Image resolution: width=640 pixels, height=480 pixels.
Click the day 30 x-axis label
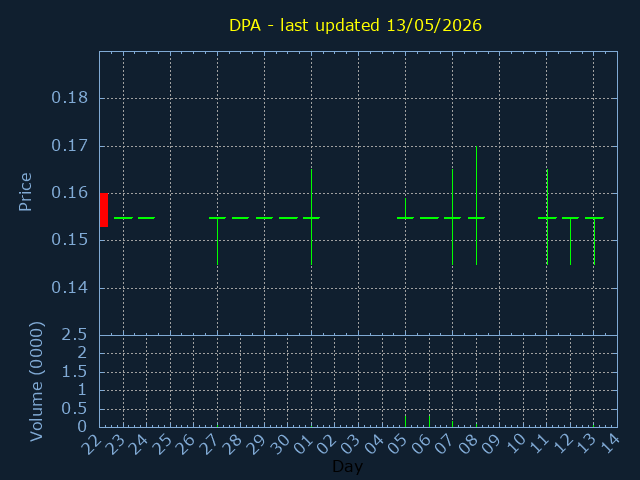(x=279, y=444)
